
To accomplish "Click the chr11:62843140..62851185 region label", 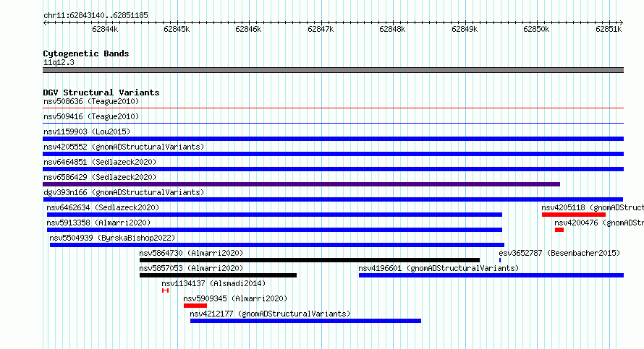I will point(96,16).
